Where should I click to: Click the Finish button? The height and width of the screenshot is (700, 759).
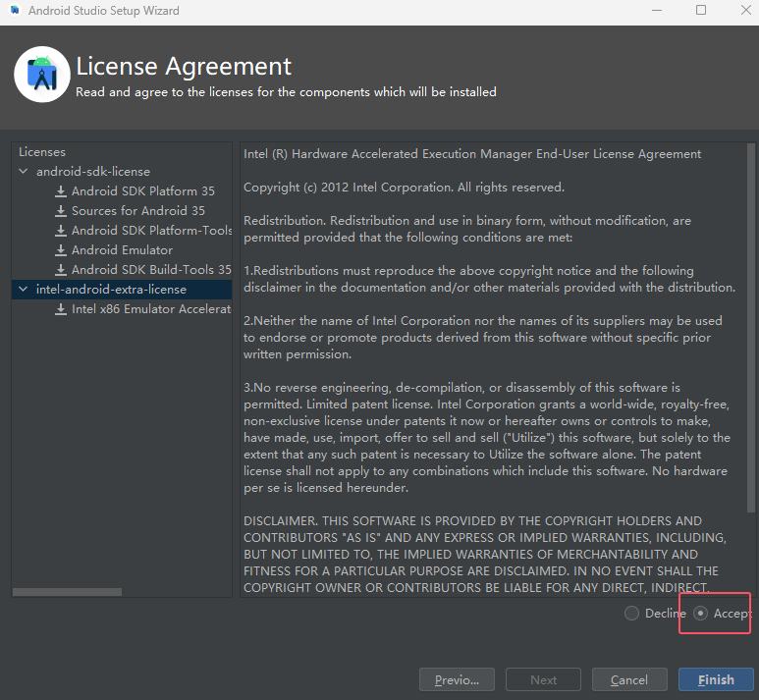click(x=716, y=679)
